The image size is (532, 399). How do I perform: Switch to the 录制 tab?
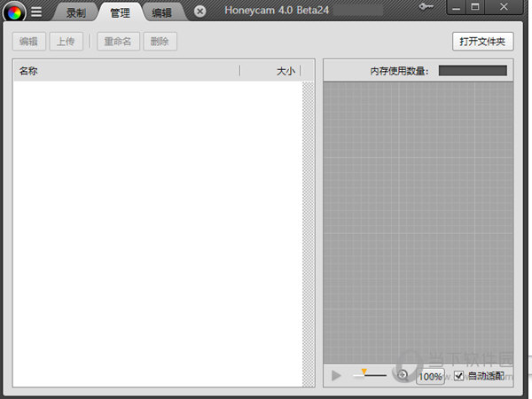(76, 13)
